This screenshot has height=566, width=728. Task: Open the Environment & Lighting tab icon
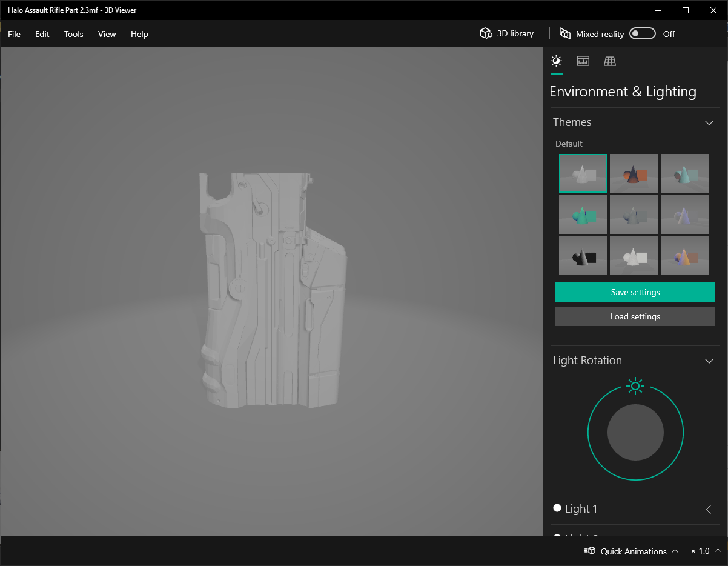pos(556,61)
